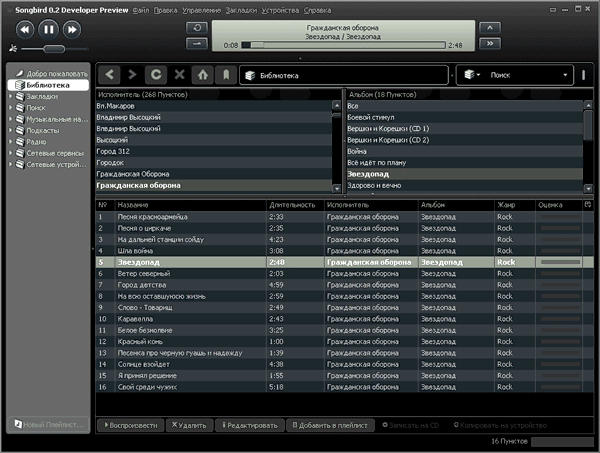The height and width of the screenshot is (453, 600).
Task: Open the search box dropdown arrow
Action: coord(565,75)
